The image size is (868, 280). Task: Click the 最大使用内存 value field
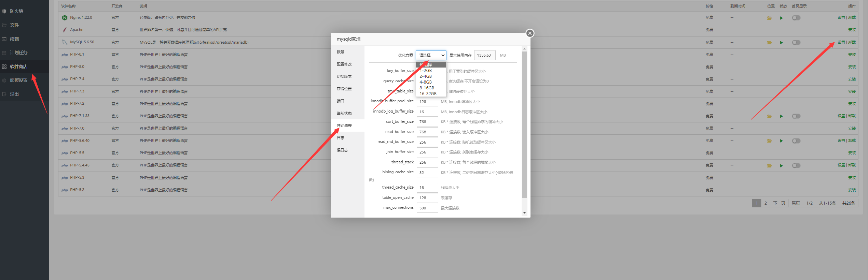click(x=485, y=55)
